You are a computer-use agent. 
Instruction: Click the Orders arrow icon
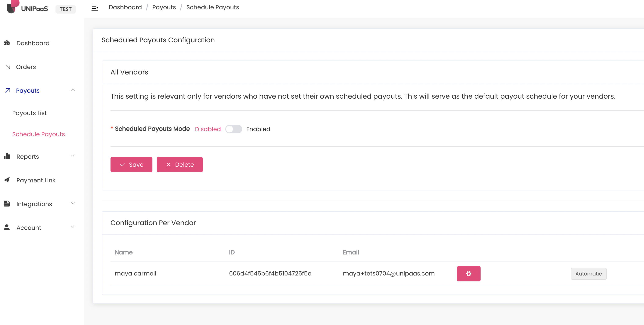(8, 67)
